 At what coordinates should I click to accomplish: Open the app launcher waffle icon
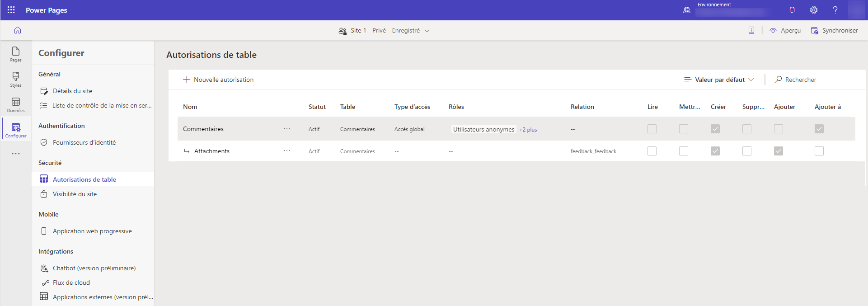pos(11,10)
